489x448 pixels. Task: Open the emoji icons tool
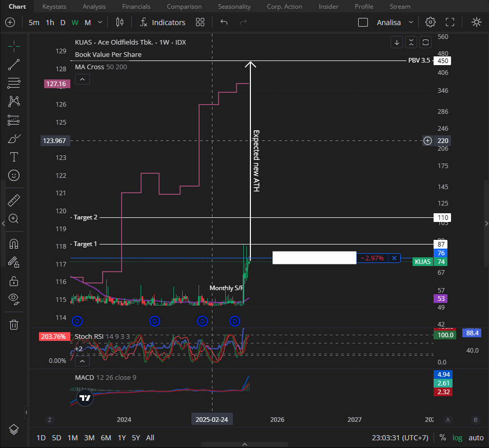pos(14,175)
